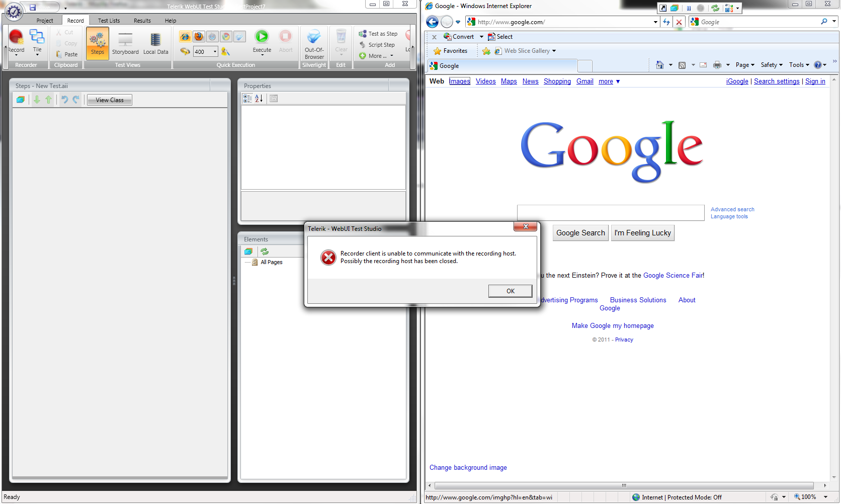The image size is (841, 504).
Task: Refresh the Elements panel
Action: 265,251
